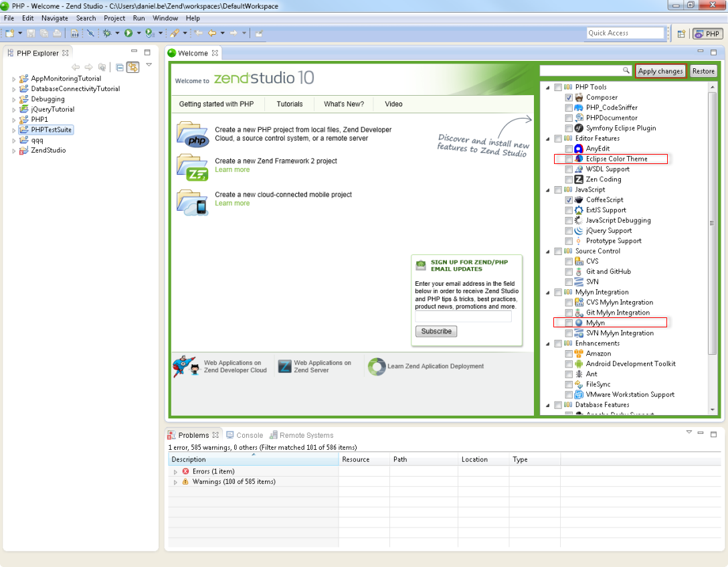Click Learn more under Zend Framework 2 project
728x567 pixels.
[232, 169]
